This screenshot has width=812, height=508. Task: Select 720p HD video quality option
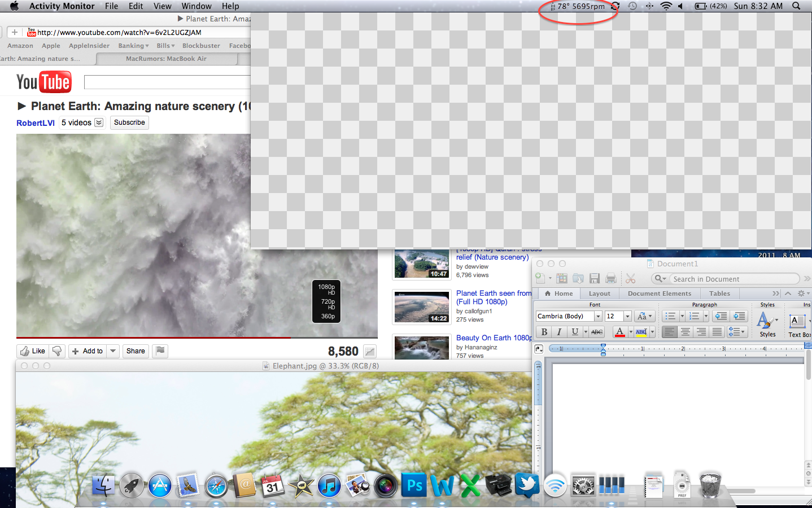tap(328, 304)
